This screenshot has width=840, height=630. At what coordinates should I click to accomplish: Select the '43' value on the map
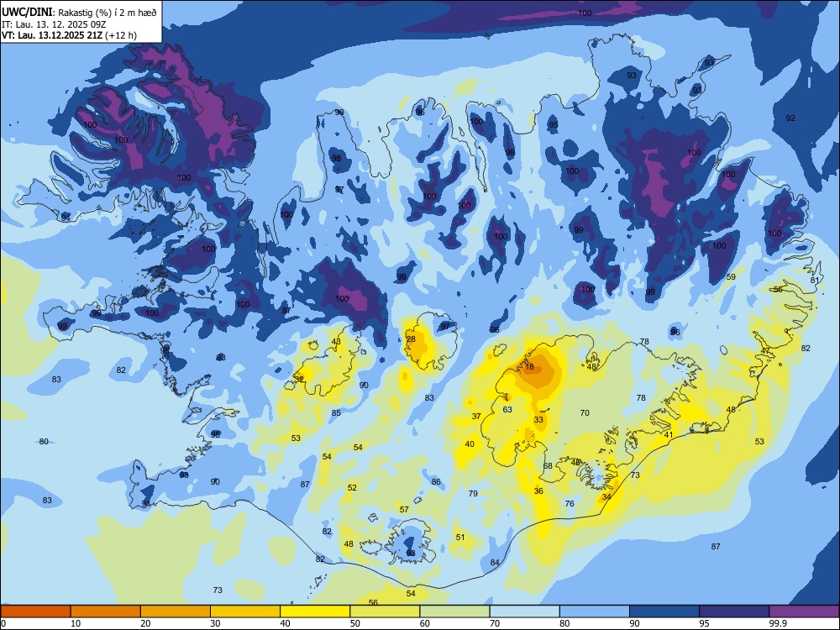click(x=336, y=342)
